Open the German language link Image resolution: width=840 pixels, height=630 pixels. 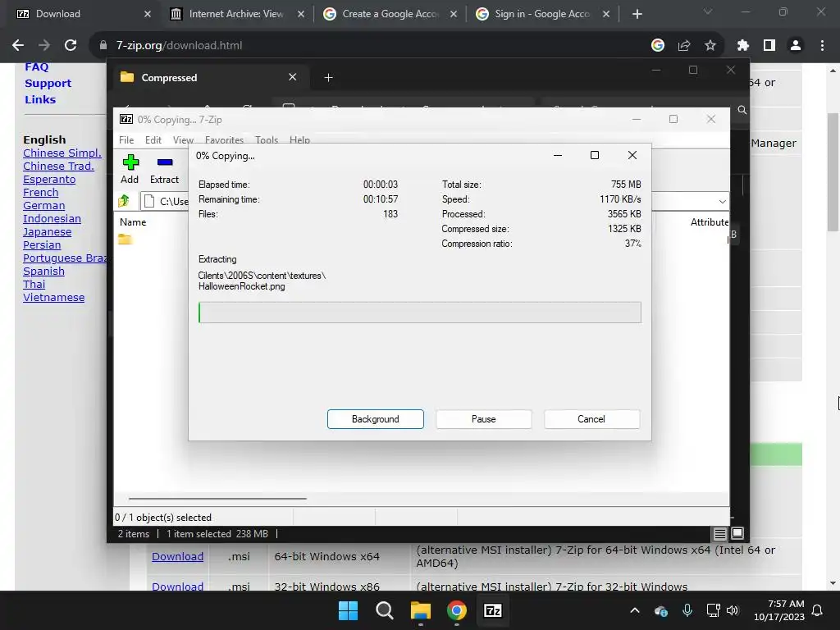[x=44, y=206]
